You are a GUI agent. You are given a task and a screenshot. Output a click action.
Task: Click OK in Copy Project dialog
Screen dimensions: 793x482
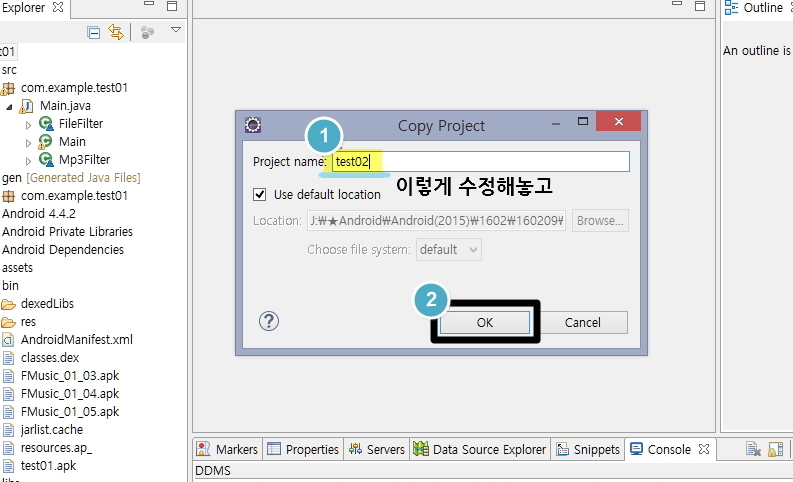point(484,322)
